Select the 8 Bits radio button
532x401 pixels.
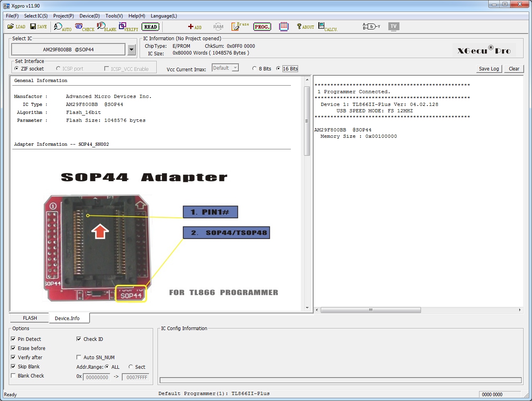pos(255,69)
